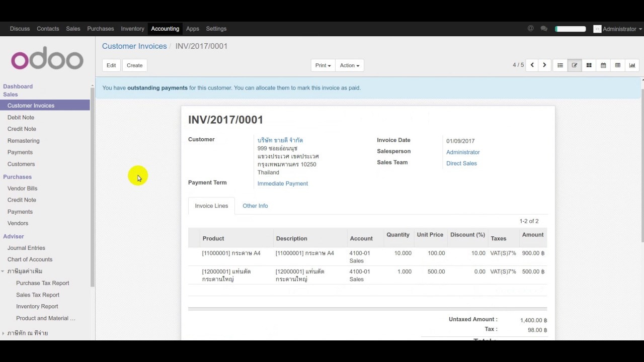The height and width of the screenshot is (362, 644).
Task: Switch to the Invoice Lines tab
Action: [x=211, y=206]
